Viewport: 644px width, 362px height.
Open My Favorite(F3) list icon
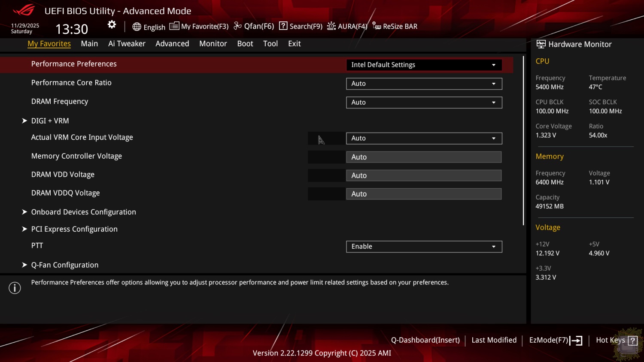tap(174, 26)
